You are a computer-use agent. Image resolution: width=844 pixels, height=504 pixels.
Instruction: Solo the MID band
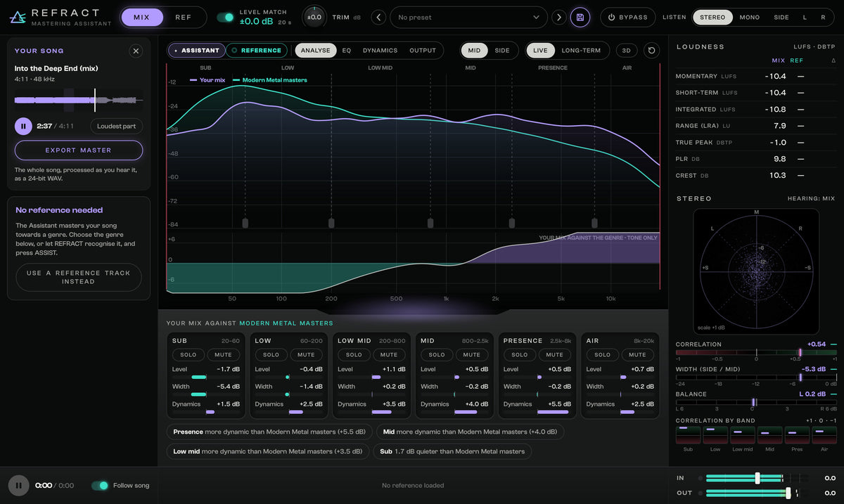(x=437, y=355)
